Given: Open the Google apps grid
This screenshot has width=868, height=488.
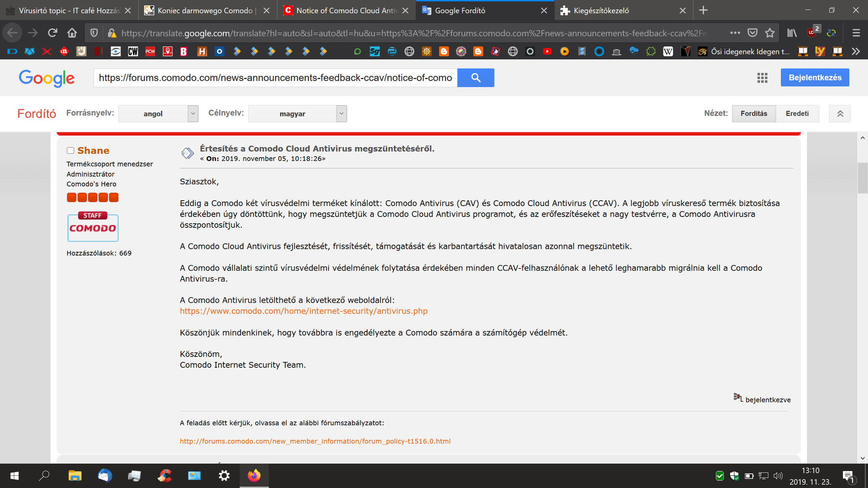Looking at the screenshot, I should pos(762,77).
